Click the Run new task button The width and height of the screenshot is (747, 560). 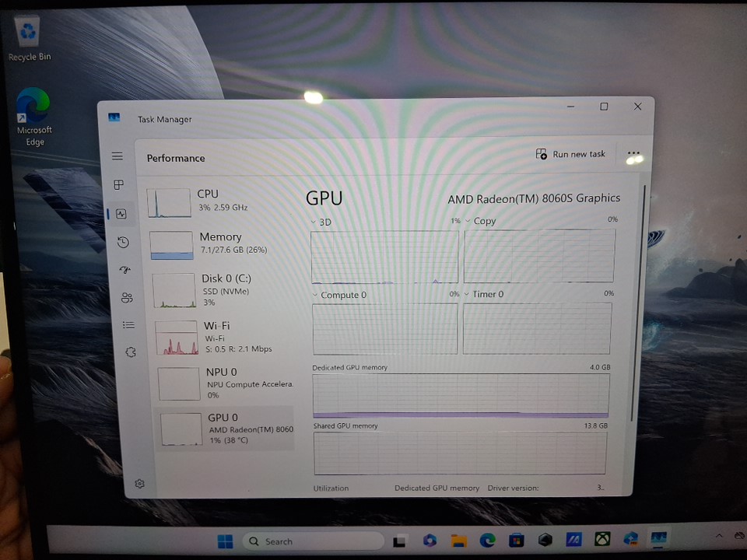pyautogui.click(x=570, y=155)
